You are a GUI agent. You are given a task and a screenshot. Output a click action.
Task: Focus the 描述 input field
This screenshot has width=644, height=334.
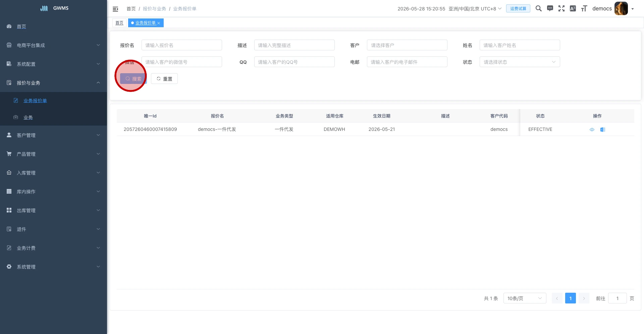pyautogui.click(x=294, y=45)
